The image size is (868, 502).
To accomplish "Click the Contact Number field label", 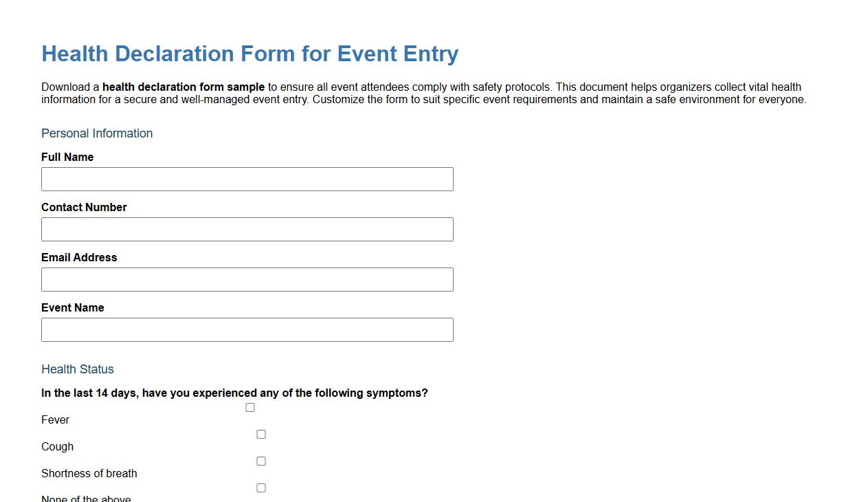I will coord(84,207).
